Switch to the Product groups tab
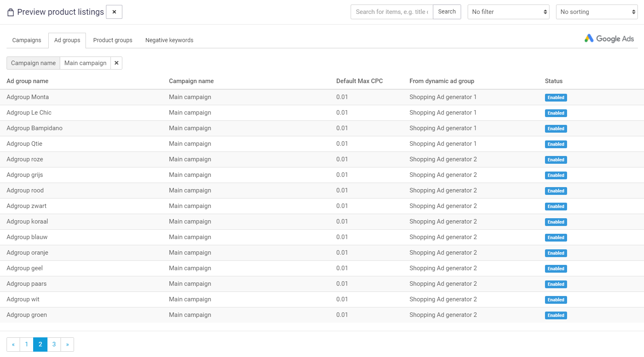The height and width of the screenshot is (357, 644). tap(113, 40)
